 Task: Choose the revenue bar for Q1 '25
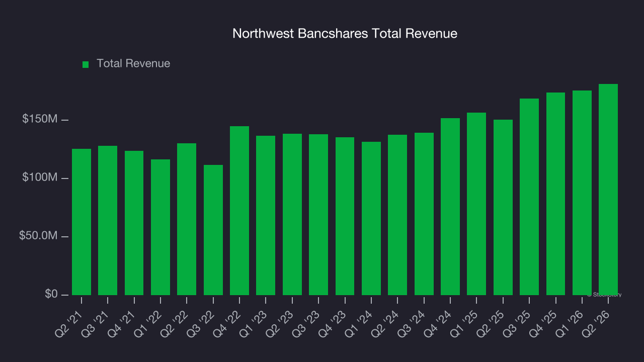pyautogui.click(x=476, y=204)
